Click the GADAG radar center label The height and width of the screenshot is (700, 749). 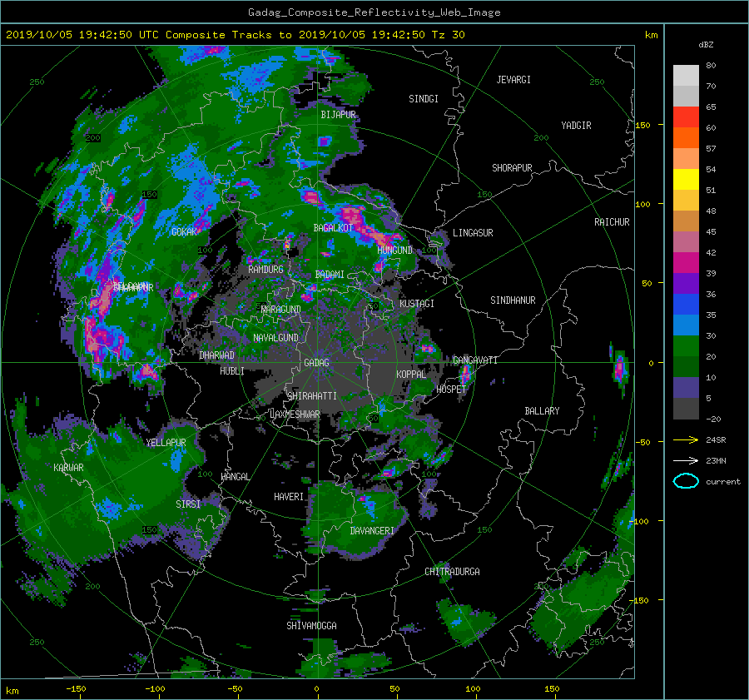[317, 363]
